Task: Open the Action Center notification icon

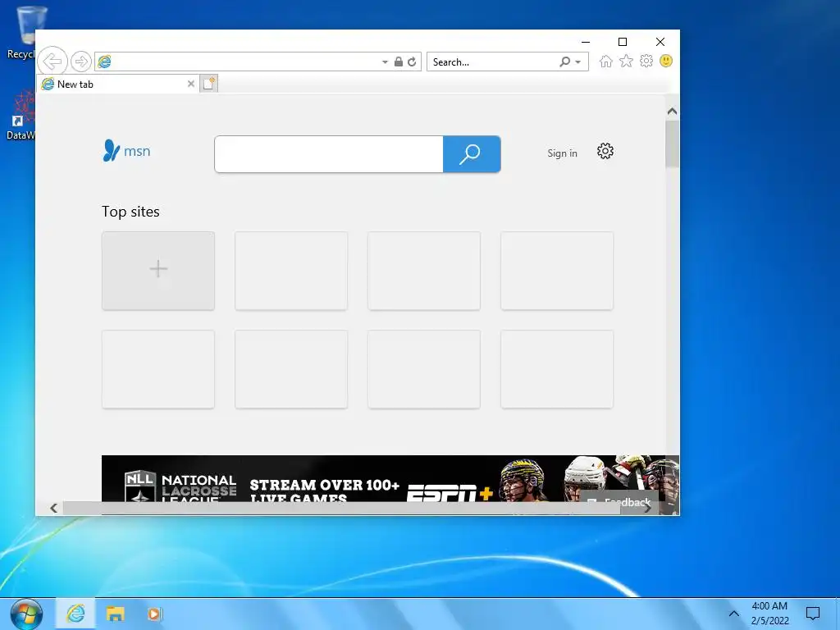Action: coord(813,614)
